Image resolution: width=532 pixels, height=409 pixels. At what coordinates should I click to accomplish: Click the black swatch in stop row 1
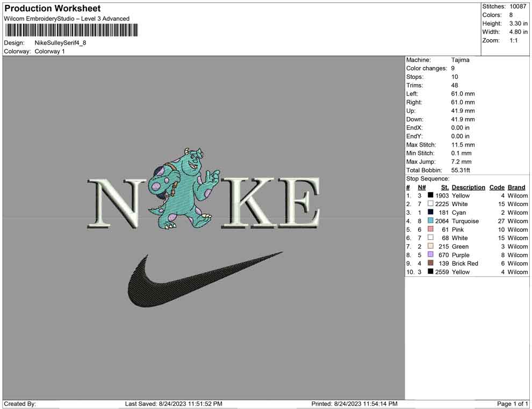pyautogui.click(x=430, y=195)
